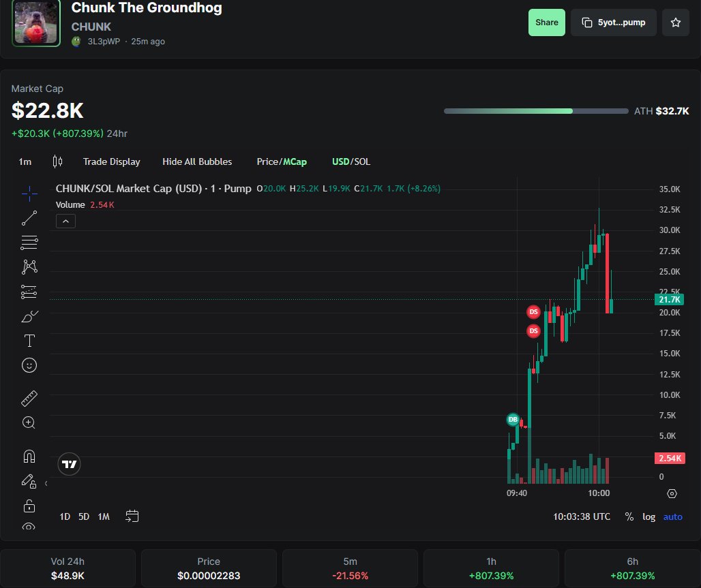Image resolution: width=701 pixels, height=588 pixels.
Task: Select the trend line drawing tool
Action: pos(29,218)
